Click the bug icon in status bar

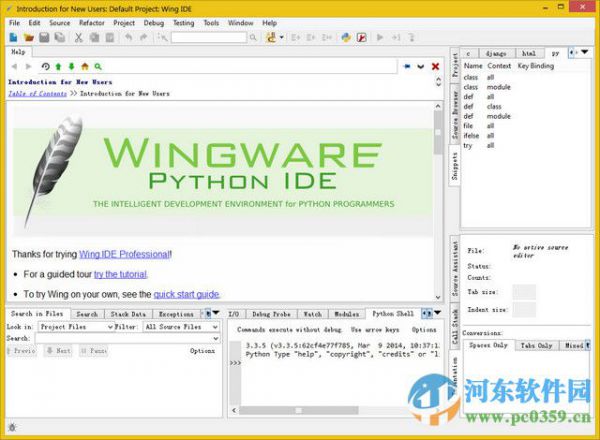[x=12, y=427]
